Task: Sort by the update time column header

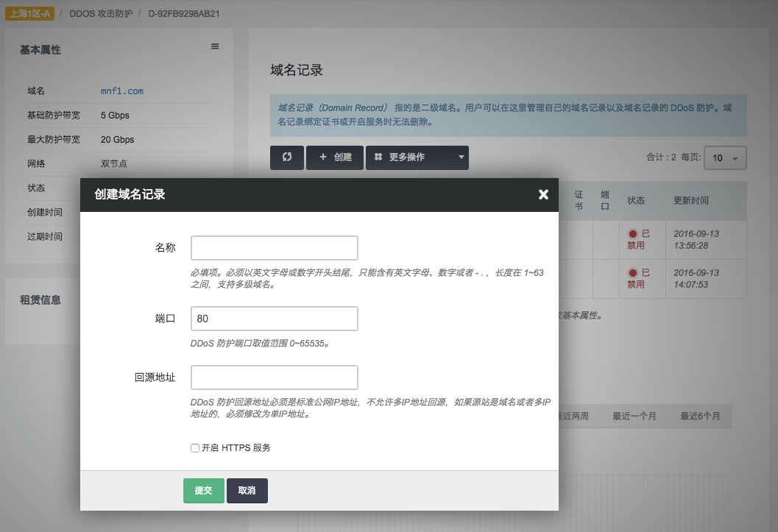Action: click(x=691, y=201)
